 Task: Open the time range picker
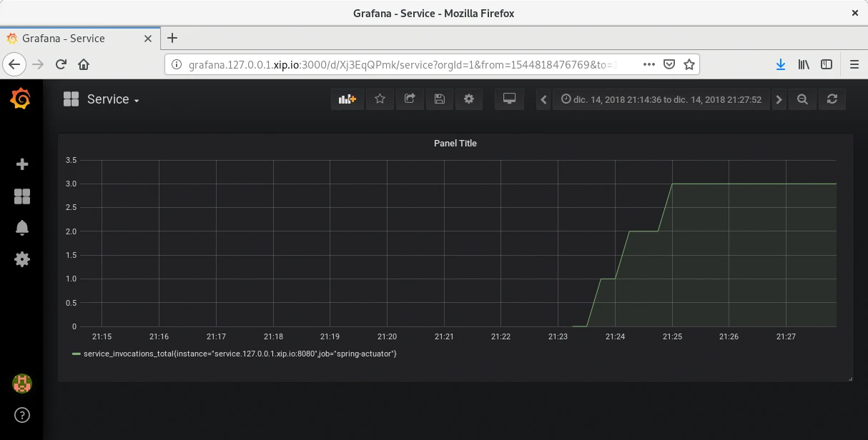click(661, 100)
